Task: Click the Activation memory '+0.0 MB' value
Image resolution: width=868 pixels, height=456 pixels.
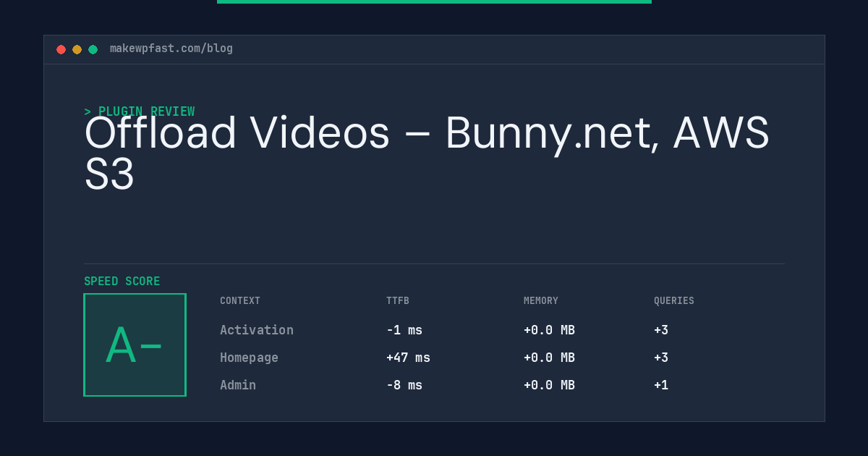Action: point(549,330)
